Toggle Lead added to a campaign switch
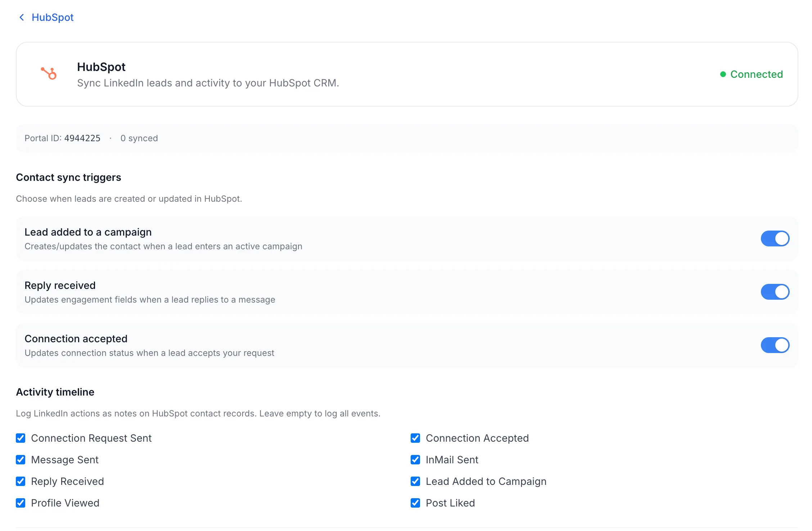Image resolution: width=812 pixels, height=531 pixels. [775, 238]
